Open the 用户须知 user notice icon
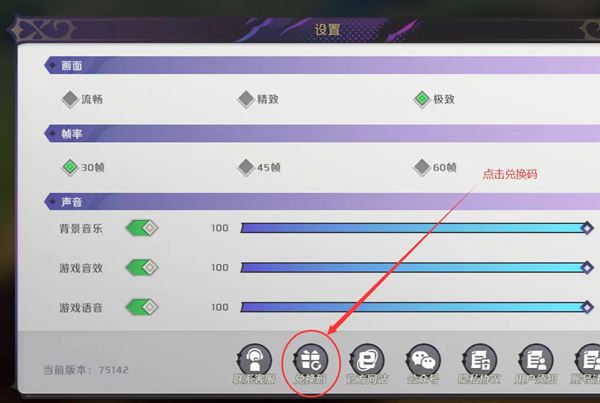 pos(536,361)
